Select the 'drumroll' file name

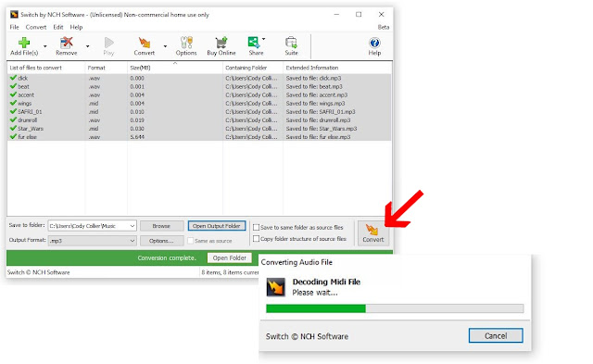(x=28, y=120)
